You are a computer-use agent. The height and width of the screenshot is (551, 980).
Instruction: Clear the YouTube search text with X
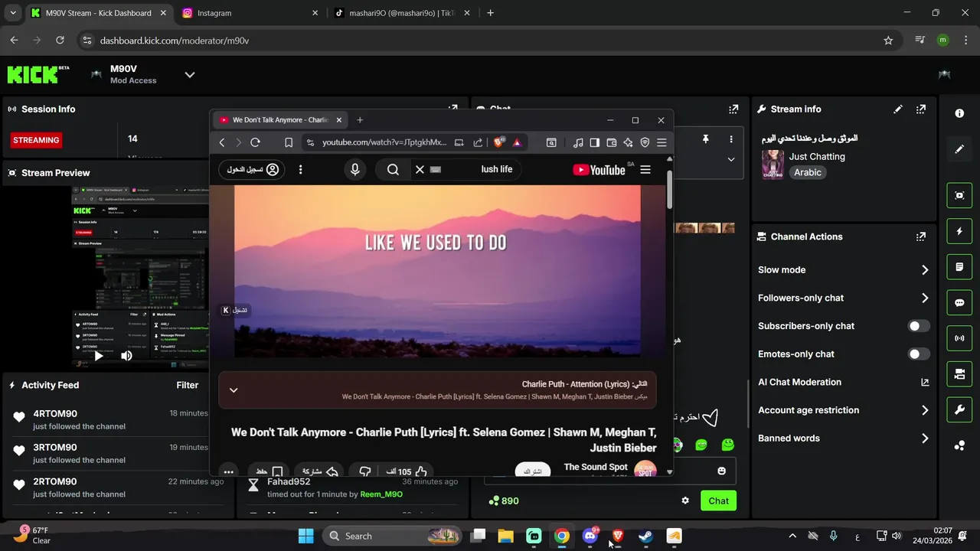pyautogui.click(x=420, y=170)
